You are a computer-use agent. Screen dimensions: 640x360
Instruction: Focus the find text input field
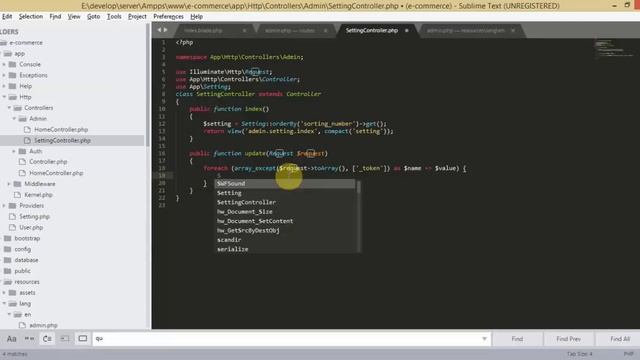[x=291, y=339]
